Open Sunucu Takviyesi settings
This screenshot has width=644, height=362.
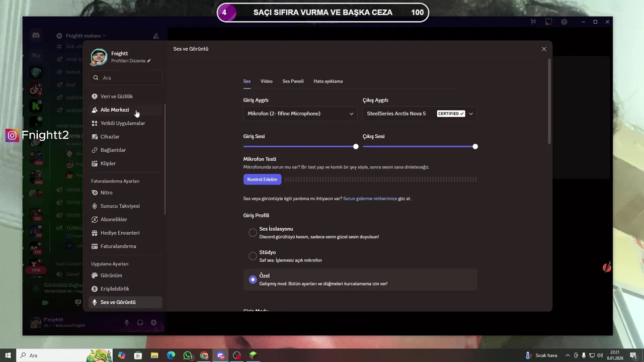(x=125, y=206)
